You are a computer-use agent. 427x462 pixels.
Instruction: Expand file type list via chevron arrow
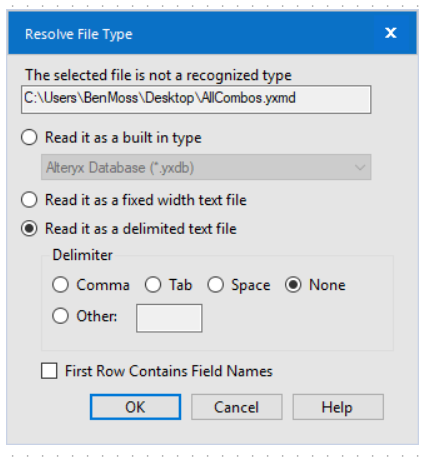[x=360, y=167]
